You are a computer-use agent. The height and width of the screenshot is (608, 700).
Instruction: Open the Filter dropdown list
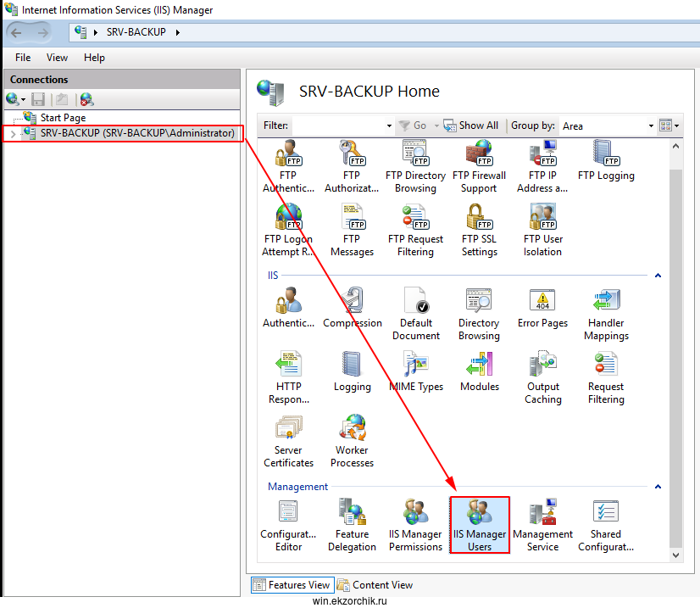coord(389,126)
